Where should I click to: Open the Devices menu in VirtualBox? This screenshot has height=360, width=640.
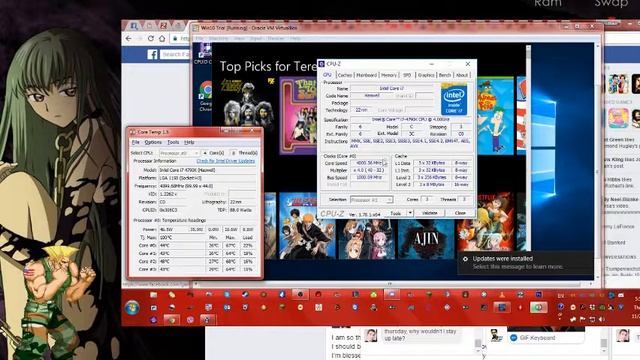(x=276, y=38)
